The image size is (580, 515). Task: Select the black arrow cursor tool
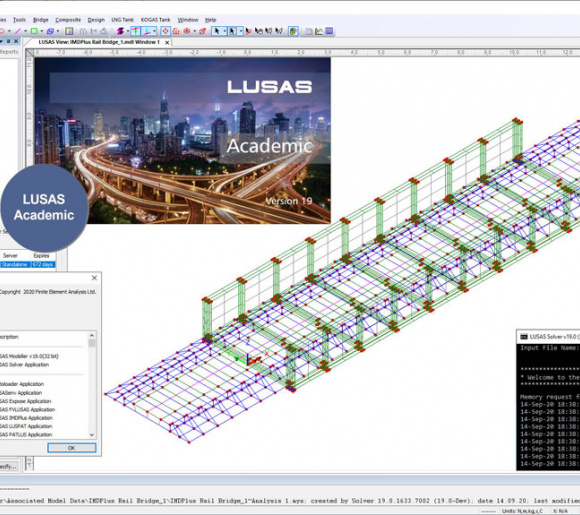[x=217, y=31]
